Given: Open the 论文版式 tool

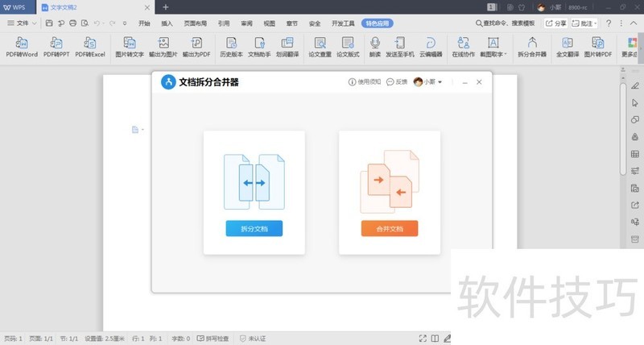Looking at the screenshot, I should pos(348,47).
